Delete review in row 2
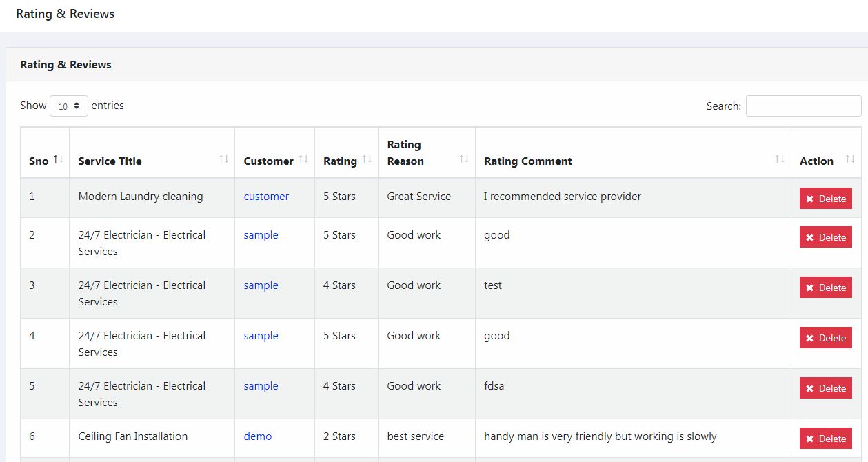Screen dimensions: 868x462 pyautogui.click(x=825, y=237)
